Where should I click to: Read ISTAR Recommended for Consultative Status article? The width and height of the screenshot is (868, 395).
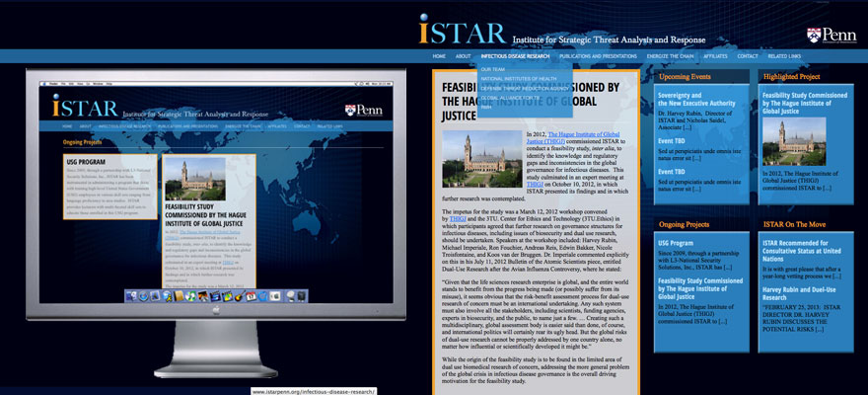coord(803,251)
